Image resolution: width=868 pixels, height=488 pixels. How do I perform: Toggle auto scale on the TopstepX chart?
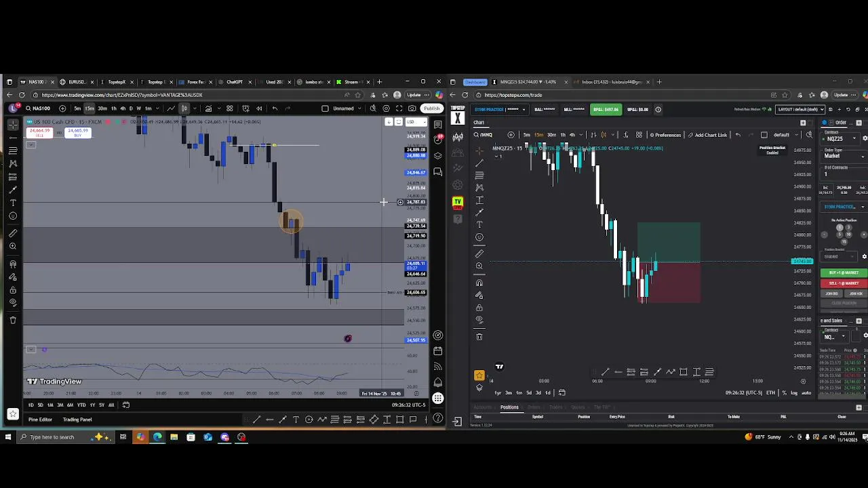click(806, 393)
